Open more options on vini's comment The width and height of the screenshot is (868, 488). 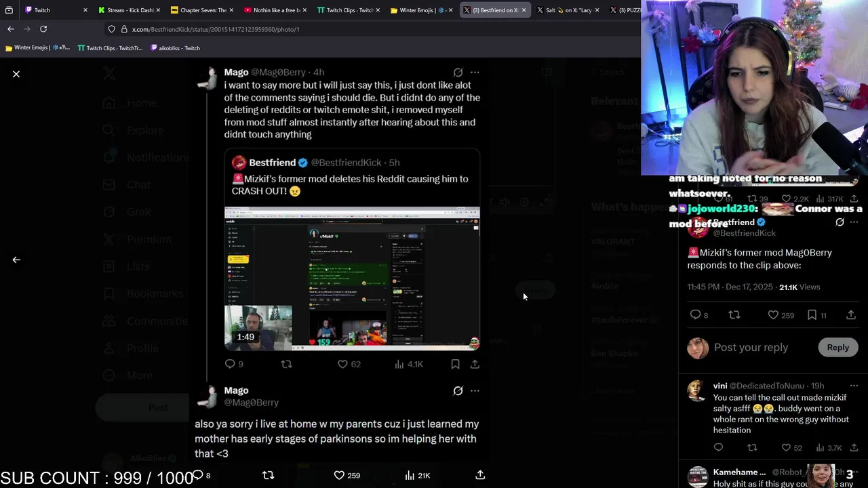pyautogui.click(x=854, y=386)
